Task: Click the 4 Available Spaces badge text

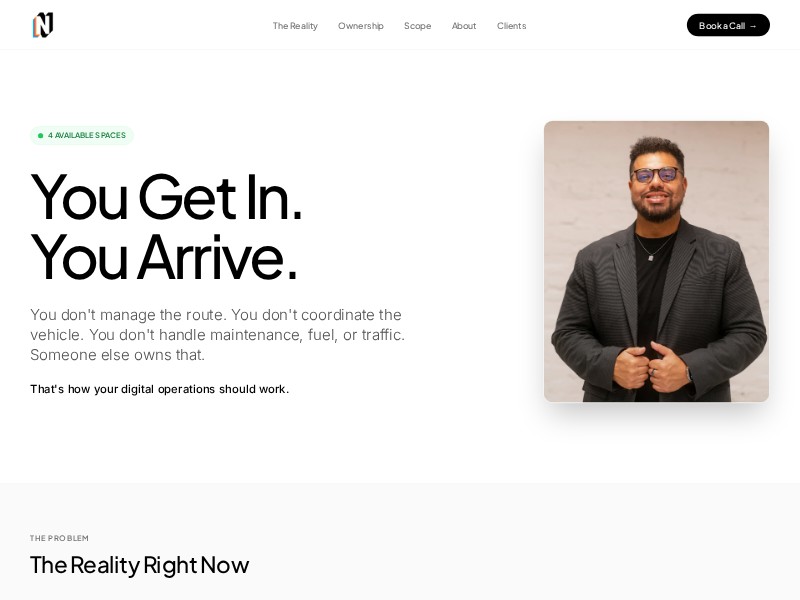Action: coord(87,135)
